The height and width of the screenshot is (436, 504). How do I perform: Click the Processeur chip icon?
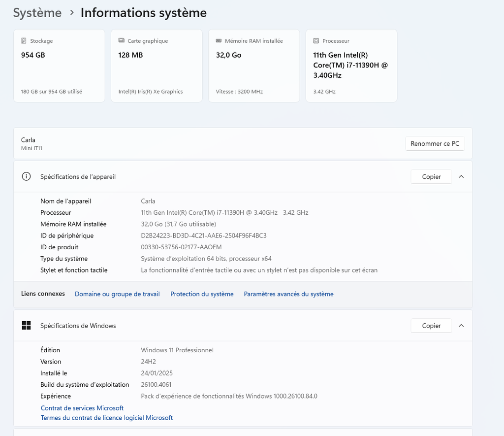(316, 40)
